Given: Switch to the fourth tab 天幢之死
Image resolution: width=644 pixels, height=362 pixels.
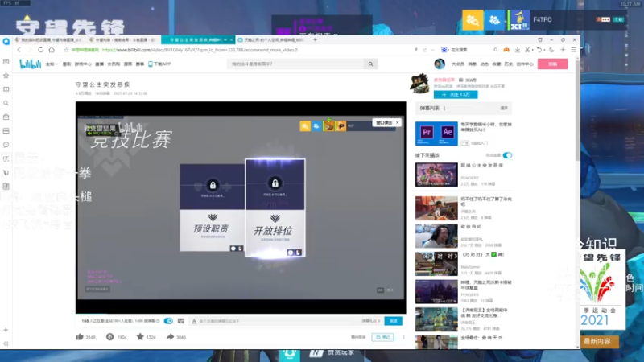Looking at the screenshot, I should click(272, 39).
